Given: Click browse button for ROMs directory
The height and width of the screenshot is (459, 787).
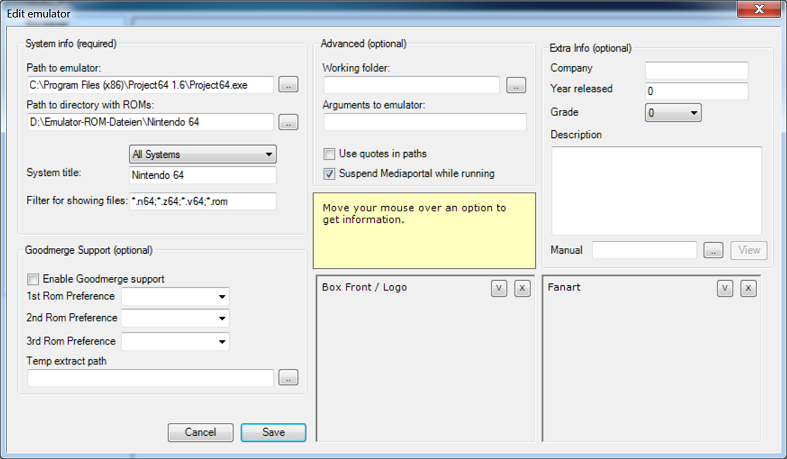Looking at the screenshot, I should coord(288,122).
